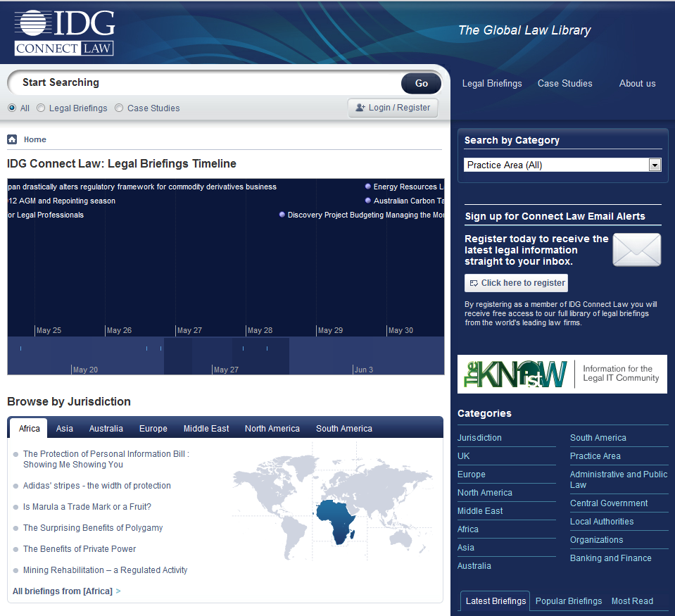Screen dimensions: 675x616
Task: Switch to the Asia jurisdiction tab
Action: [x=65, y=429]
